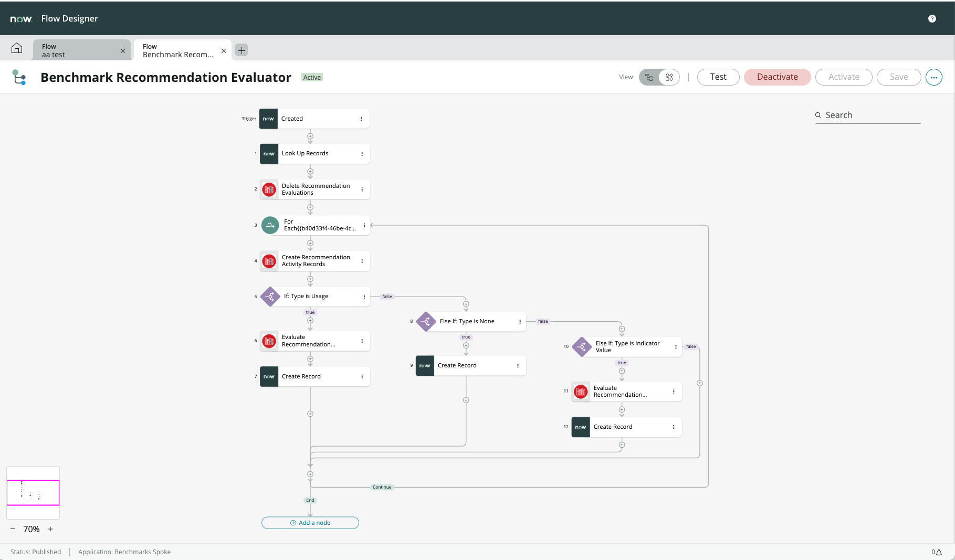Select the Benchmark Recom flow tab
This screenshot has height=560, width=955.
[177, 50]
